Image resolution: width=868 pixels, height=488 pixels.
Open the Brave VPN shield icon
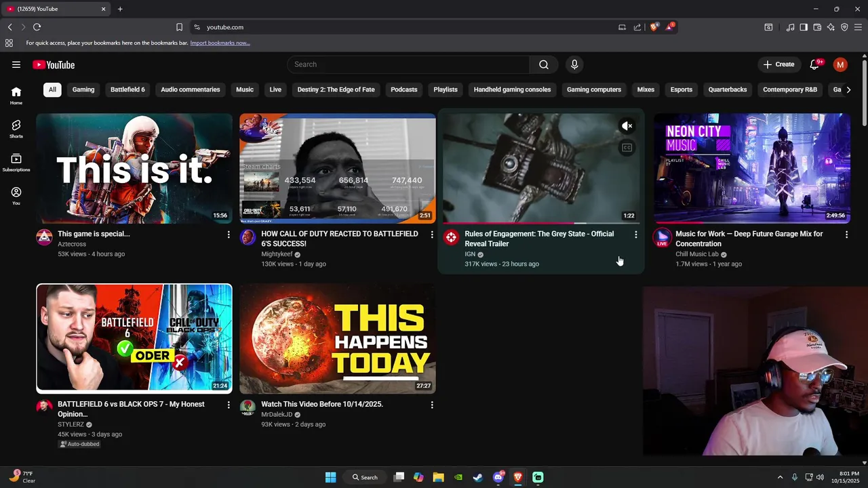coord(844,27)
